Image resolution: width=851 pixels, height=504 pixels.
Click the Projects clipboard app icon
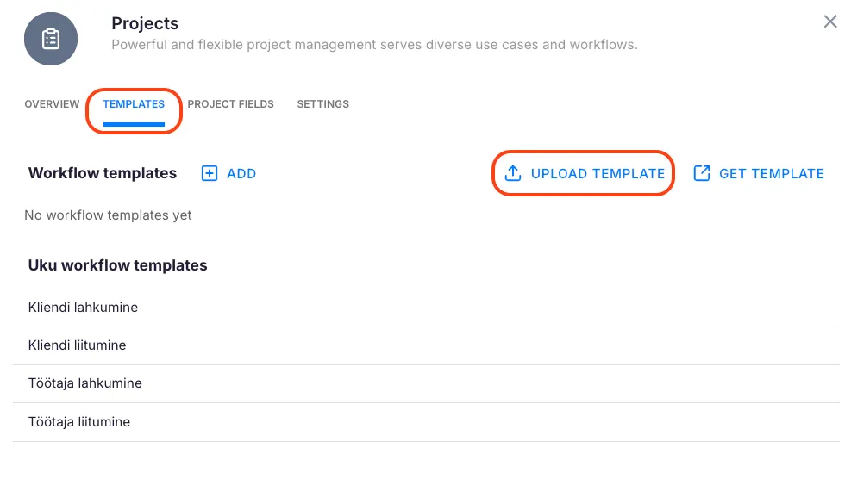point(51,40)
